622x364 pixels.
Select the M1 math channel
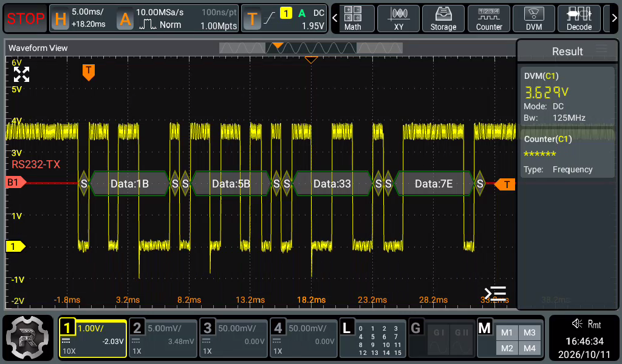click(507, 332)
